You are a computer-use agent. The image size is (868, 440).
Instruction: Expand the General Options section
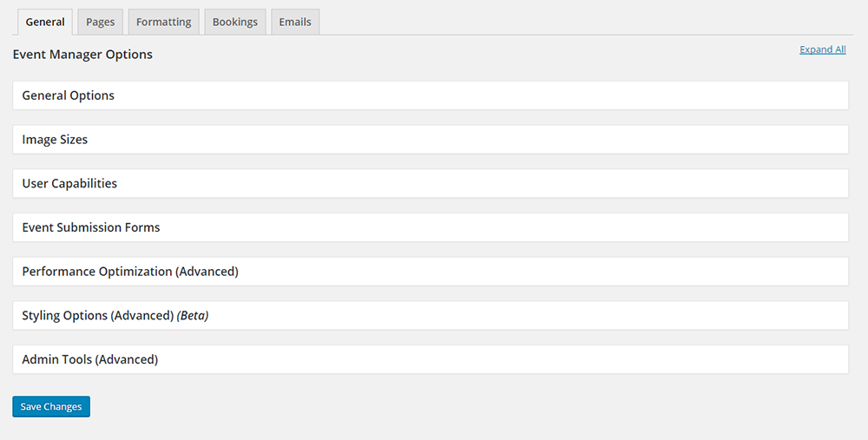431,95
